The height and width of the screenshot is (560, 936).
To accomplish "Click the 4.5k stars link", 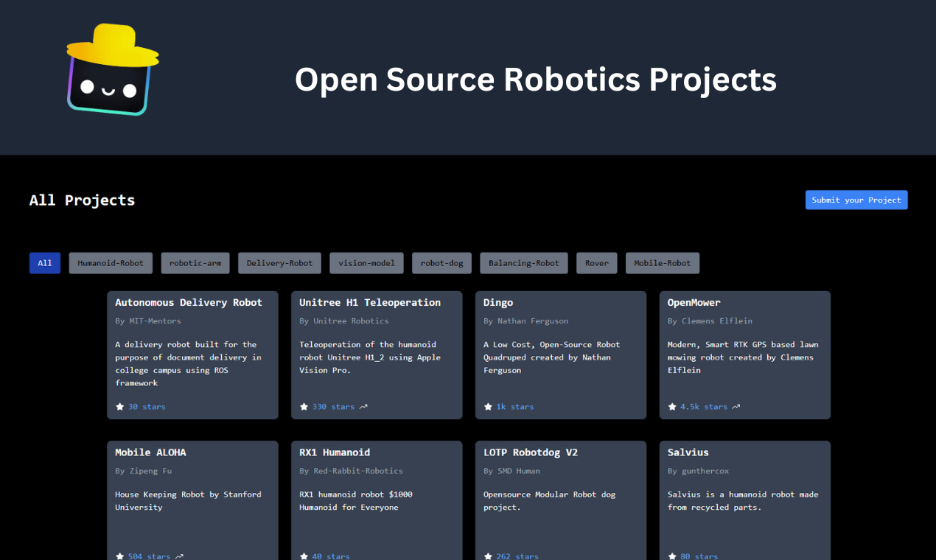I will (x=704, y=407).
